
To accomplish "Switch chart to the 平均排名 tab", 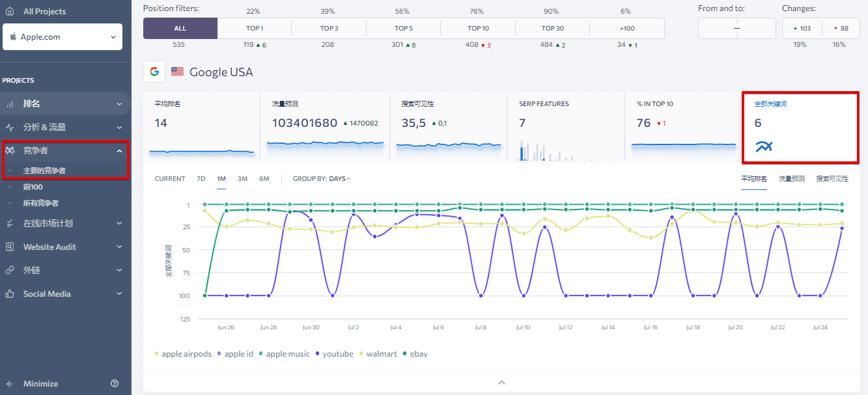I will (754, 179).
